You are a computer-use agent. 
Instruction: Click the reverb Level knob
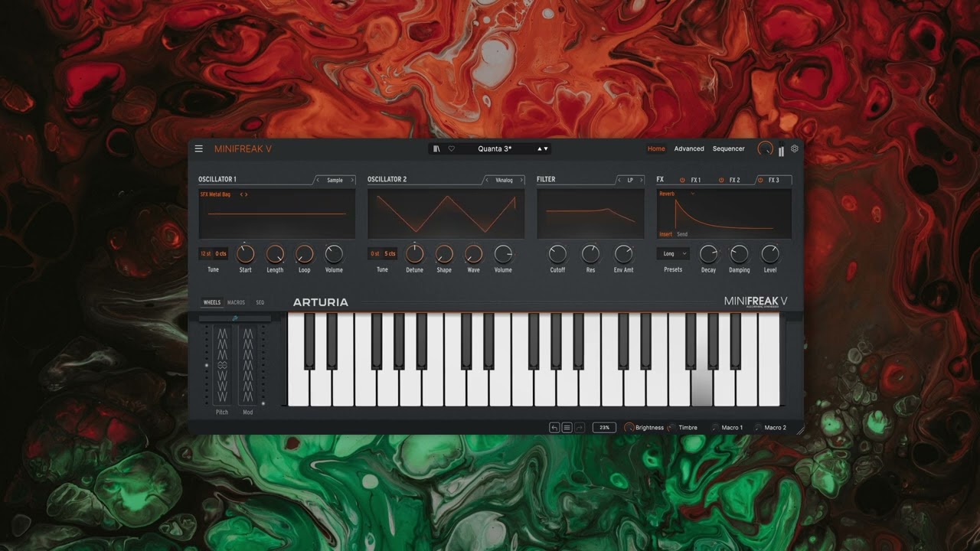770,253
